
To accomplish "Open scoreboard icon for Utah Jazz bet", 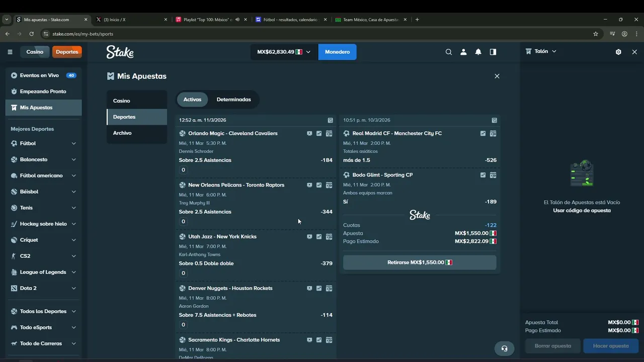I will click(x=329, y=237).
